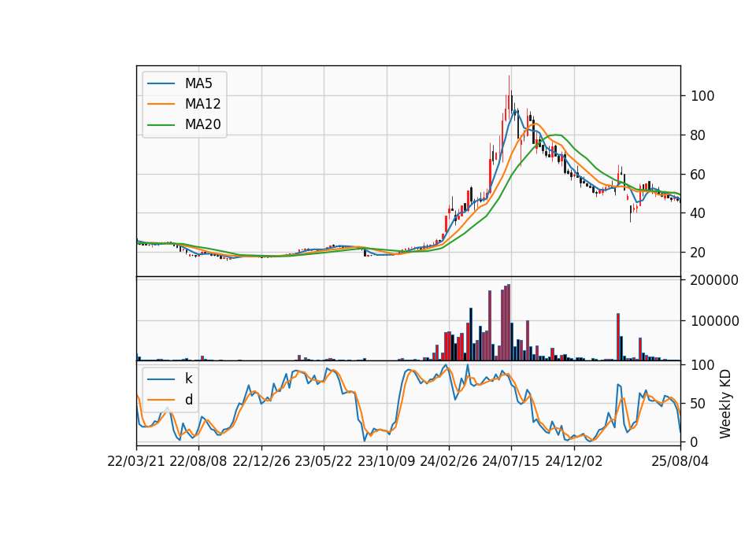The width and height of the screenshot is (756, 543).
Task: Click the blue k legend line sample
Action: (161, 379)
